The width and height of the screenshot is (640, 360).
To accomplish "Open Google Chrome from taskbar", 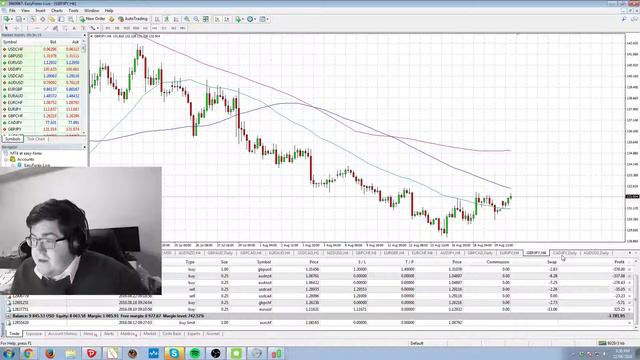I will click(29, 353).
